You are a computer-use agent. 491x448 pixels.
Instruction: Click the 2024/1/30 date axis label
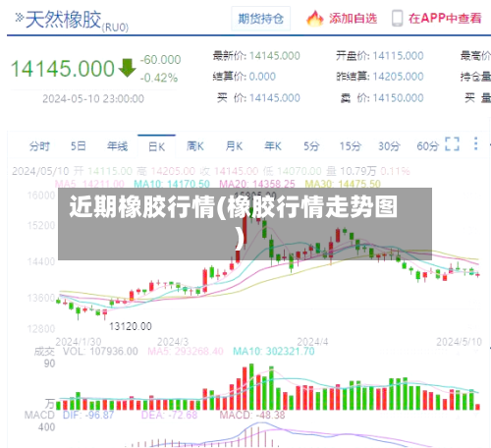[79, 342]
